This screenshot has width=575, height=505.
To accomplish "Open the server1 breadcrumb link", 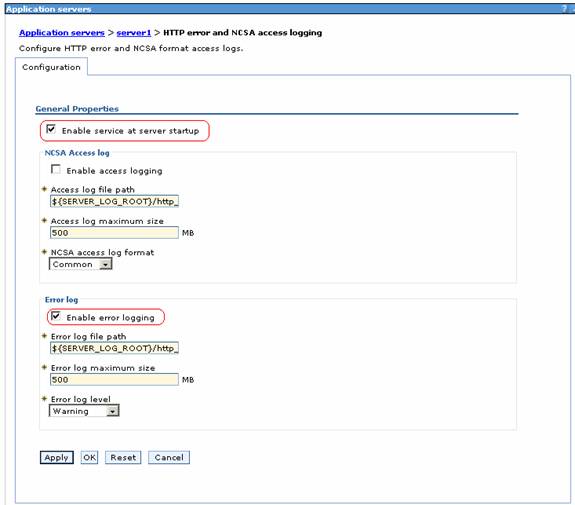I will [133, 33].
